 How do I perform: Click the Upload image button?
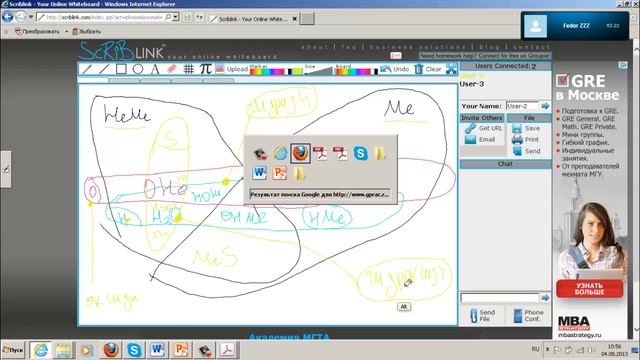coord(232,69)
